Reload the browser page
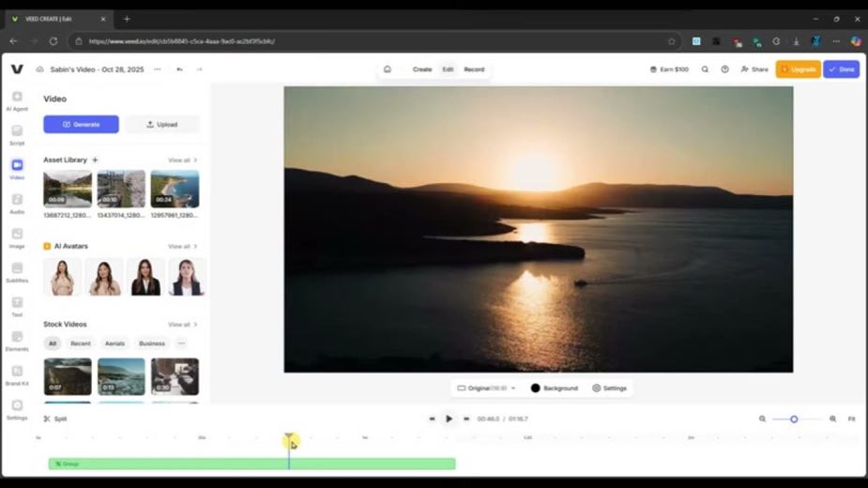868x488 pixels. pos(53,41)
